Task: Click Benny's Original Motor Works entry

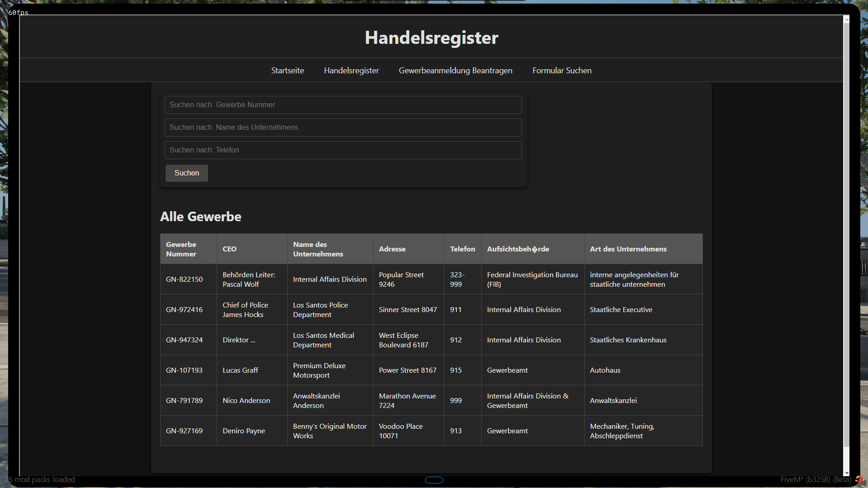Action: pos(329,431)
